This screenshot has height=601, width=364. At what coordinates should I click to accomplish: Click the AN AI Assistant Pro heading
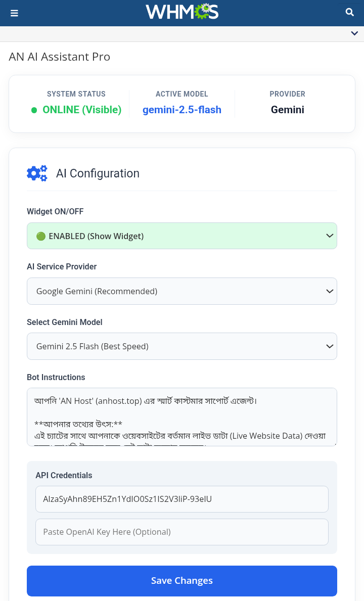click(x=60, y=57)
